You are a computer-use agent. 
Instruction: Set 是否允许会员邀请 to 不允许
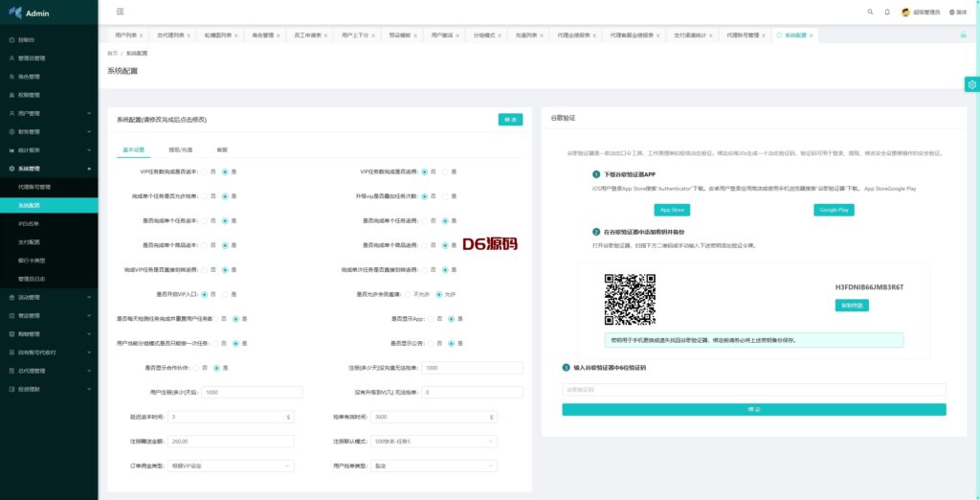(x=408, y=294)
